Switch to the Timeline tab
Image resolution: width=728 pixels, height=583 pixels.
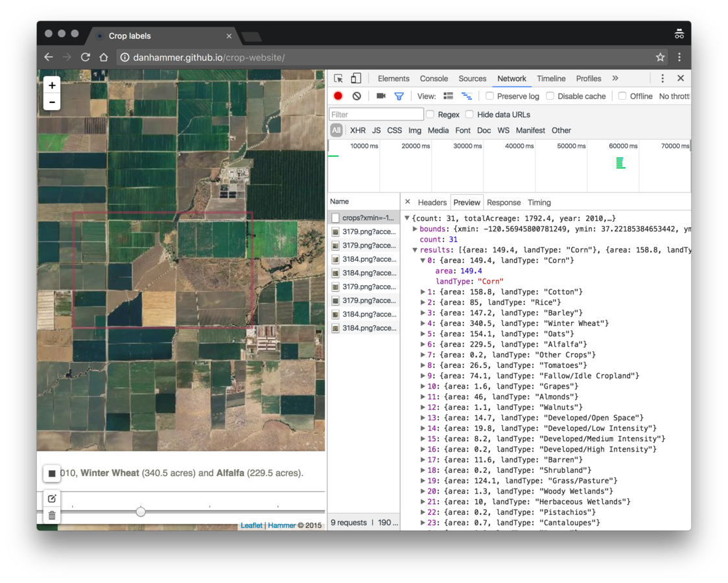(551, 78)
